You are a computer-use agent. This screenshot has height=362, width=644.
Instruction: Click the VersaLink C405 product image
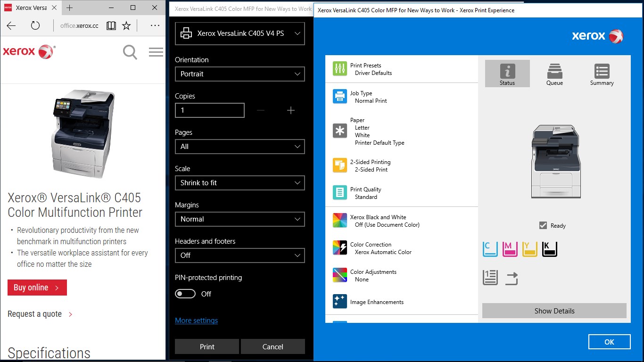(83, 134)
